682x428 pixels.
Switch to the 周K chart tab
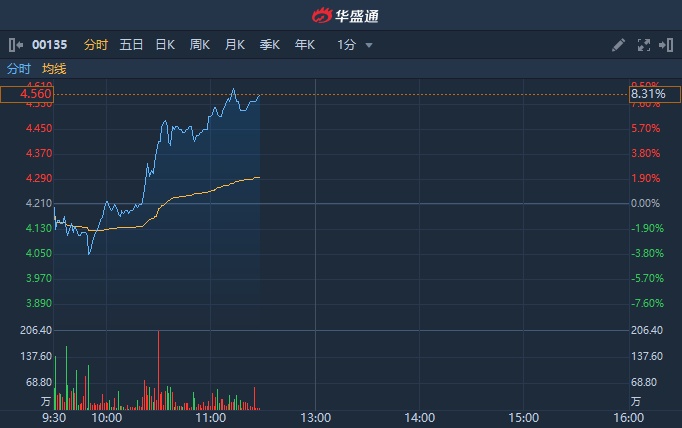[200, 45]
